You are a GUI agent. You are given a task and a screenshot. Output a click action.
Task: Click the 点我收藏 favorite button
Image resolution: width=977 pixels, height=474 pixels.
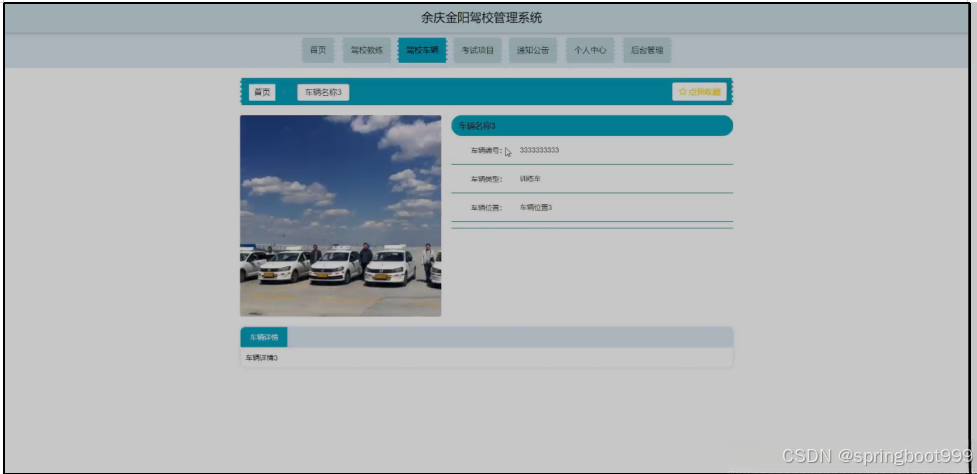699,92
